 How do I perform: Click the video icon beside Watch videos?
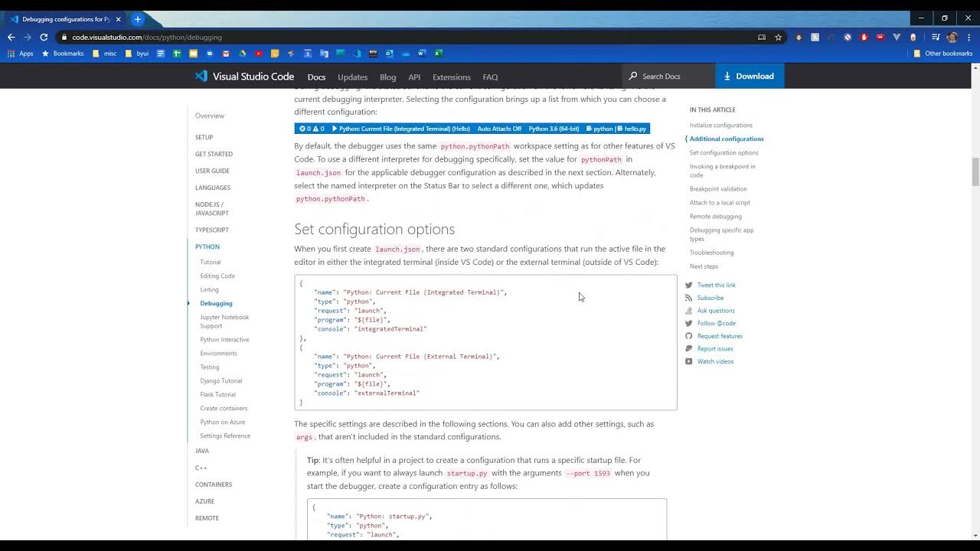point(688,361)
